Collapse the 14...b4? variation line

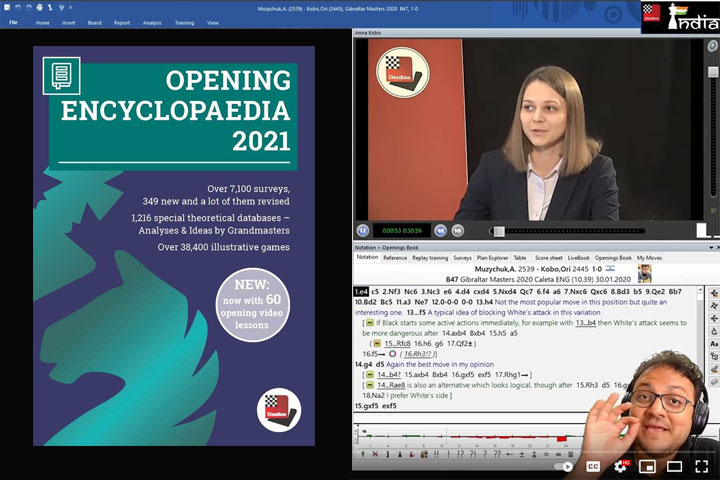pos(369,374)
